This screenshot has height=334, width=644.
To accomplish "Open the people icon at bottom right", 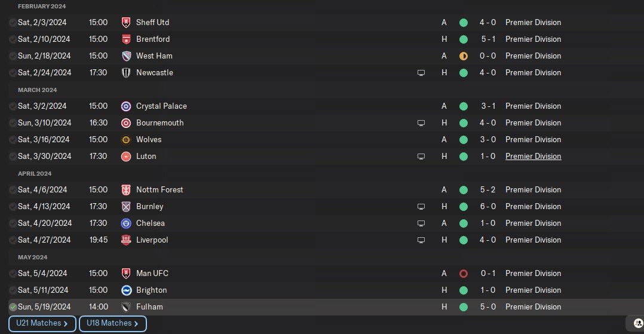I will (x=636, y=323).
